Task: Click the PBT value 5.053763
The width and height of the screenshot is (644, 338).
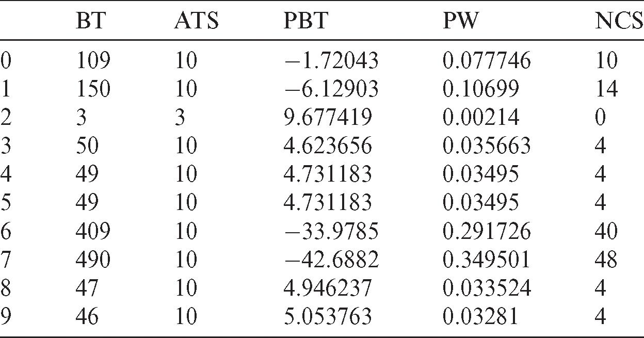Action: (328, 316)
